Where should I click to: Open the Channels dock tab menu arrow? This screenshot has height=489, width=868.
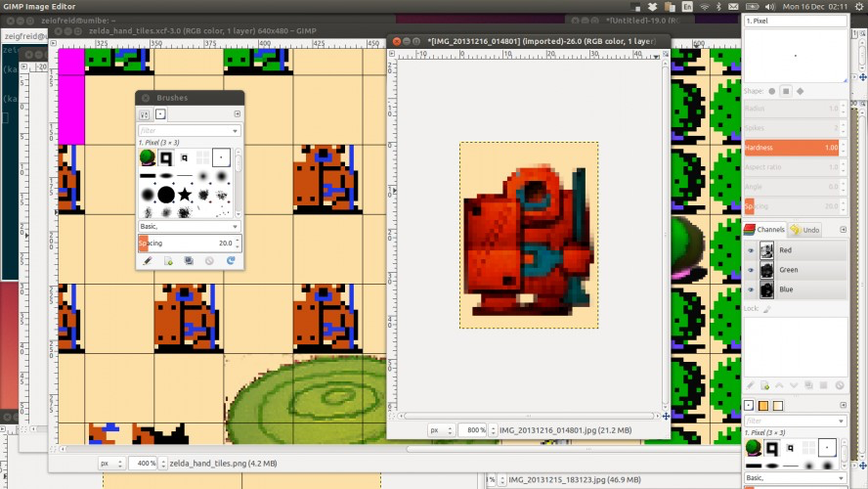[x=844, y=229]
